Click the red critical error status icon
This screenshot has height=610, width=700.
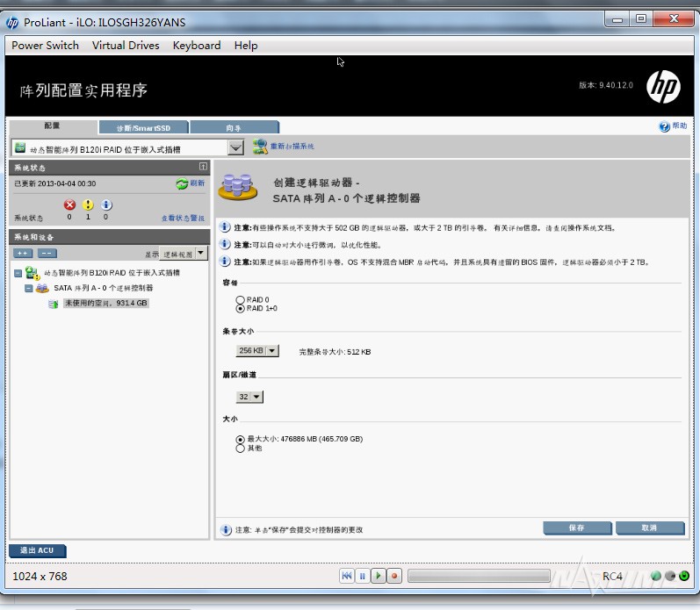coord(69,205)
